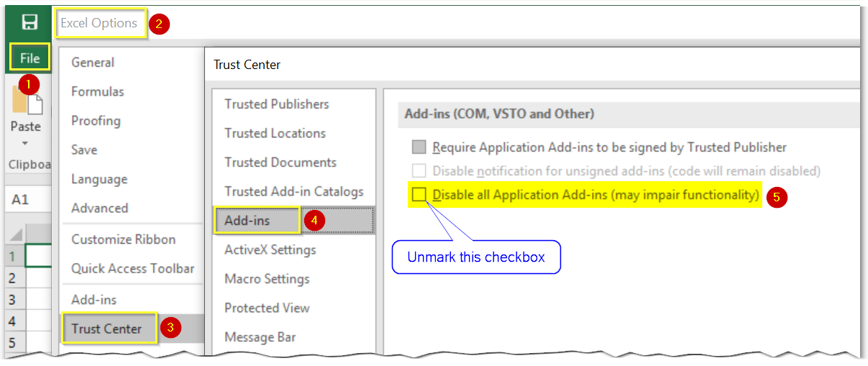868x366 pixels.
Task: Click the Paste clipboard icon
Action: 27,101
